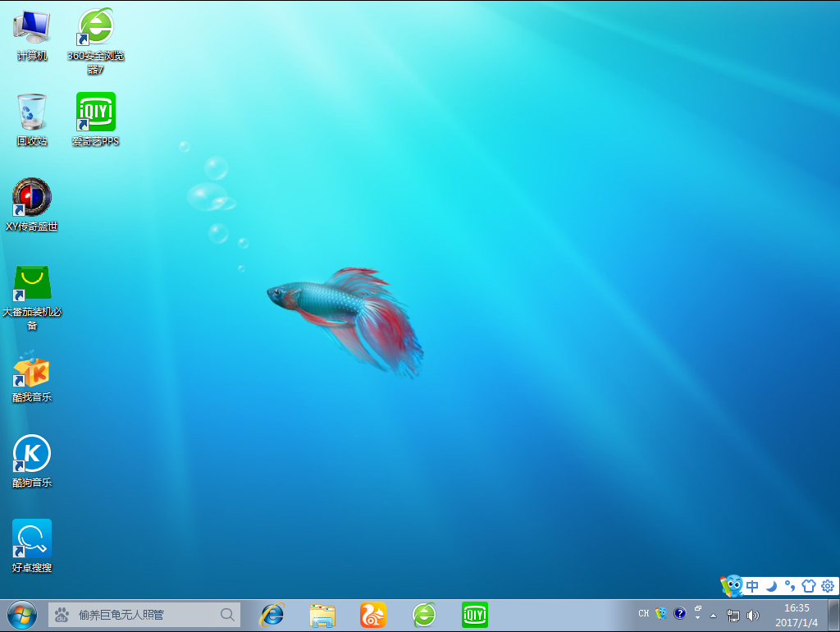
Task: Show hidden tray icons
Action: click(x=713, y=616)
